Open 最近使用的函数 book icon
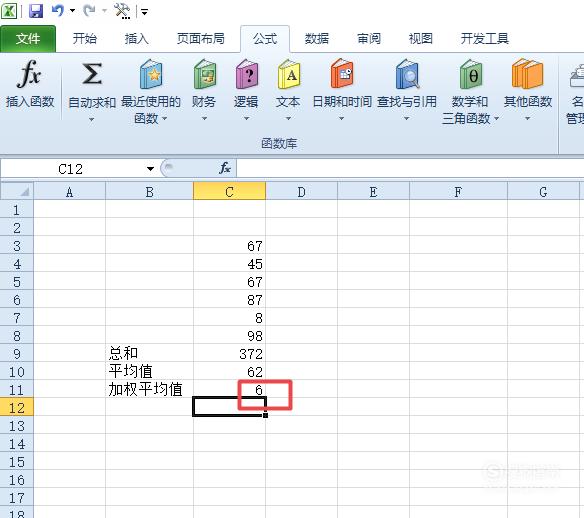584x518 pixels. pyautogui.click(x=151, y=74)
